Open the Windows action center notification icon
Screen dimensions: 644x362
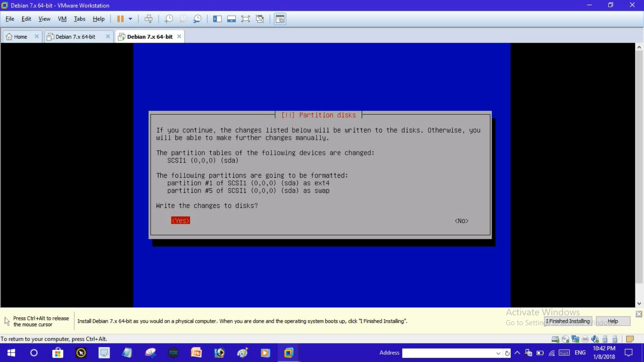628,353
